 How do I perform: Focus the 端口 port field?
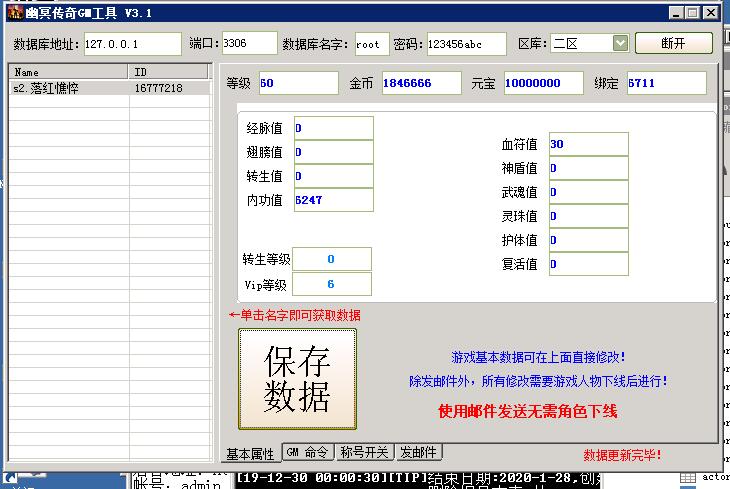point(248,43)
